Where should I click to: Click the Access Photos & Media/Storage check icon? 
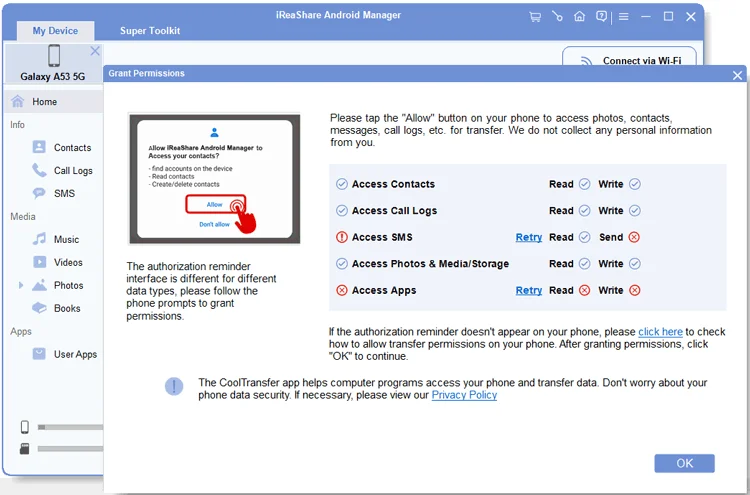(x=342, y=264)
